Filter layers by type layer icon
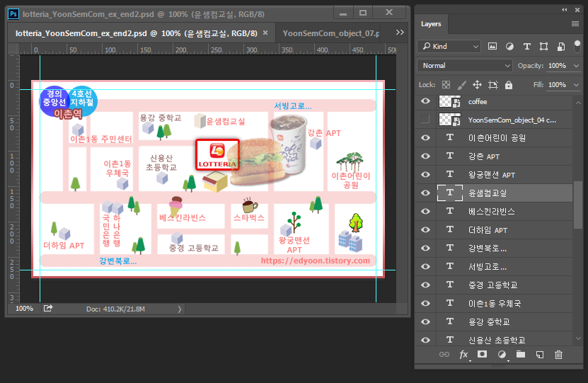Viewport: 588px width, 383px height. click(526, 46)
